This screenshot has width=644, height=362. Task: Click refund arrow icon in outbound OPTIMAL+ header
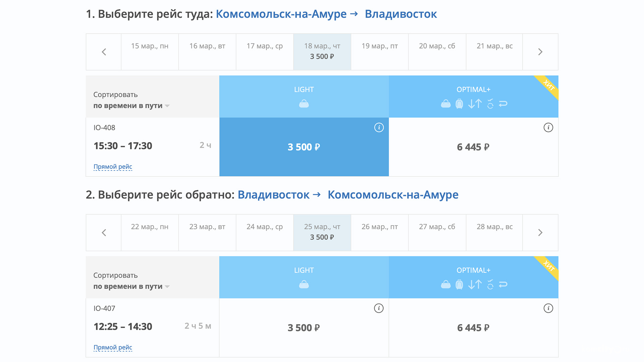pyautogui.click(x=503, y=104)
